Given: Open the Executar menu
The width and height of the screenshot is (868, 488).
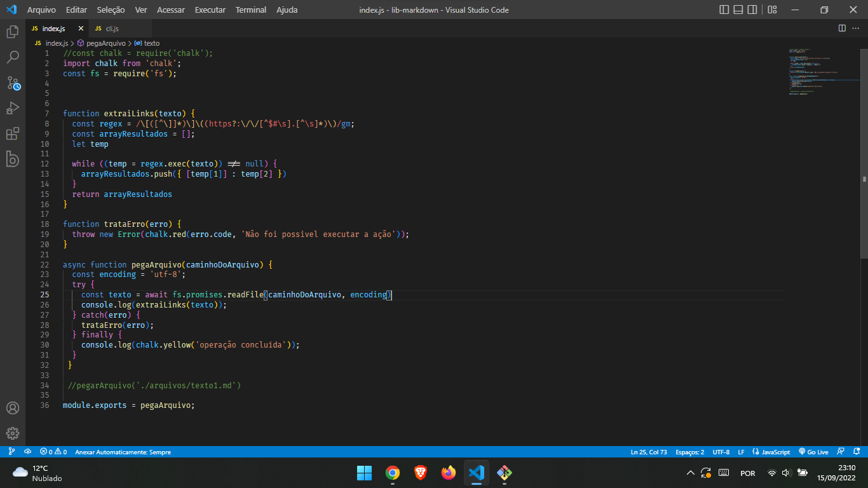Looking at the screenshot, I should tap(210, 10).
